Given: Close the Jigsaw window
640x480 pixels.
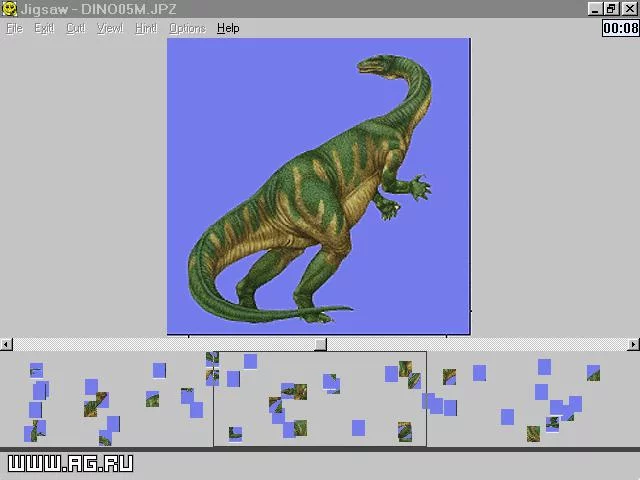Looking at the screenshot, I should (630, 9).
